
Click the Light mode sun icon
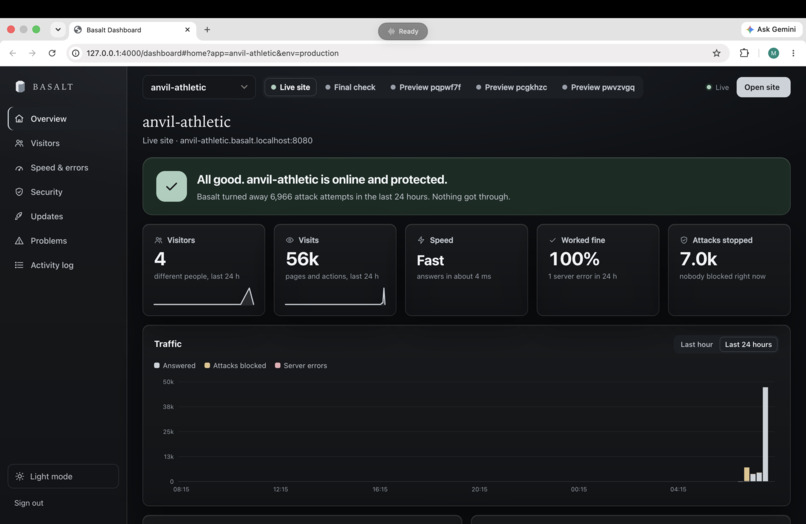(20, 477)
